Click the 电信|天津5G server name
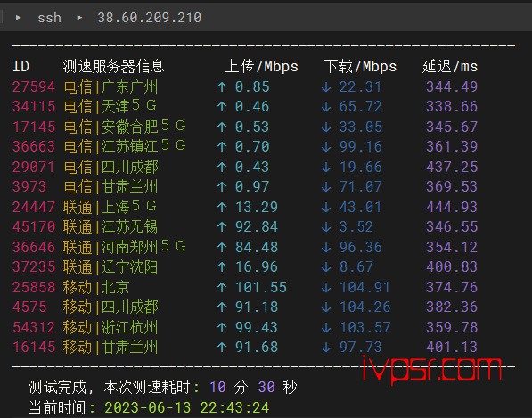The width and height of the screenshot is (532, 418). [x=110, y=107]
